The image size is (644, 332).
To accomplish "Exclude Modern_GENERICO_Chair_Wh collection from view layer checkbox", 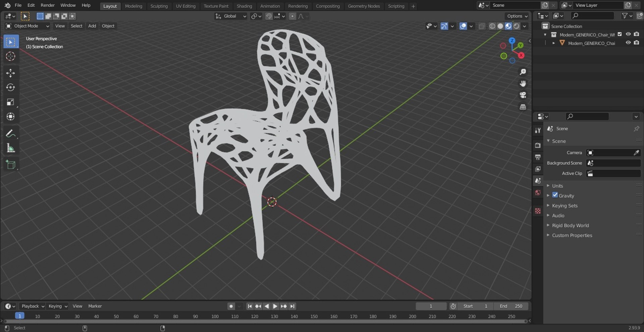I will click(x=620, y=34).
